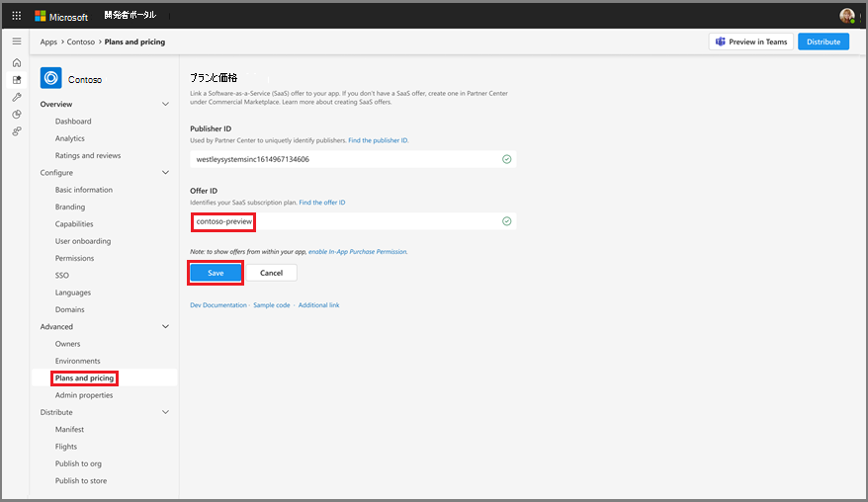Go to Home in the left rail

17,62
